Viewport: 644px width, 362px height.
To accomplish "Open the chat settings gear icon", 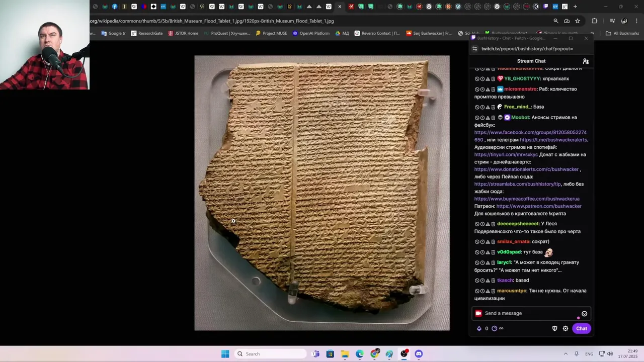I will click(566, 329).
